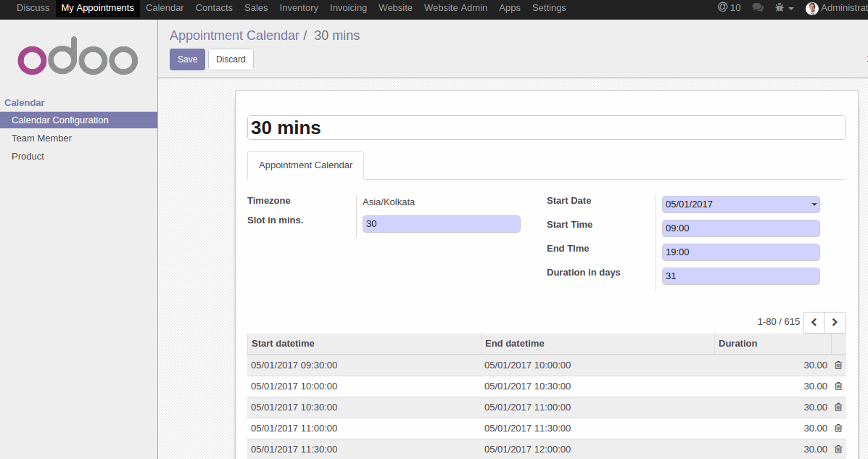The height and width of the screenshot is (459, 868).
Task: Open My Appointments menu
Action: [x=97, y=8]
